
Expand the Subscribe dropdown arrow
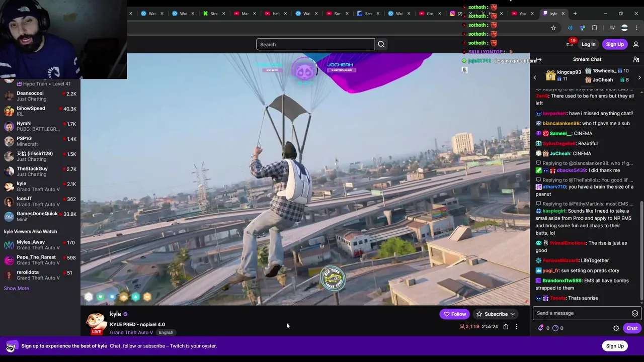(512, 314)
